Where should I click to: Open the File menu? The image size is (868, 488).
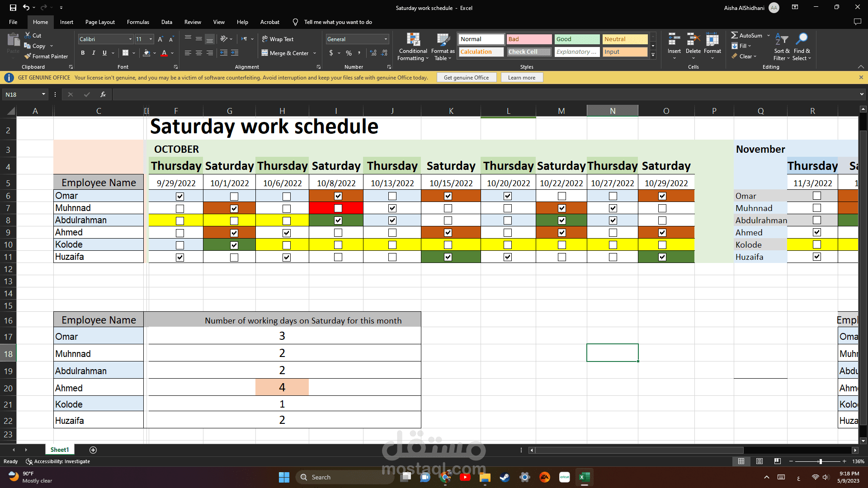click(x=13, y=22)
